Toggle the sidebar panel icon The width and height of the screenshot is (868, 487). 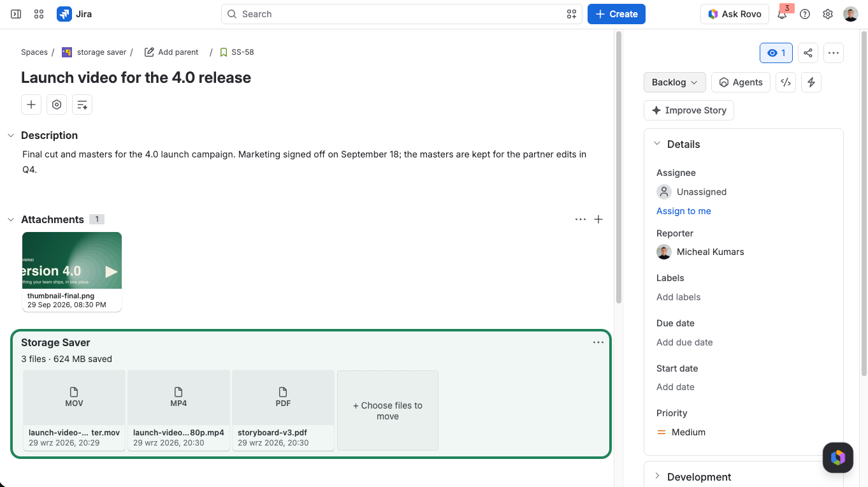(16, 14)
